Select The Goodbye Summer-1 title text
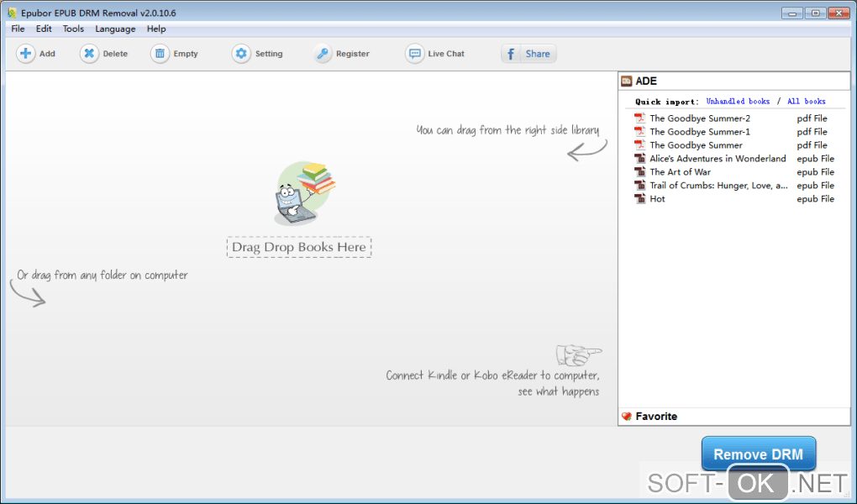The width and height of the screenshot is (857, 504). [x=700, y=132]
